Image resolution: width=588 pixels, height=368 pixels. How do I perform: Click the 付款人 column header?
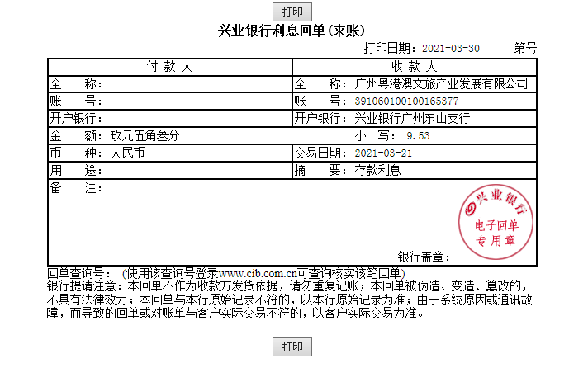click(169, 67)
